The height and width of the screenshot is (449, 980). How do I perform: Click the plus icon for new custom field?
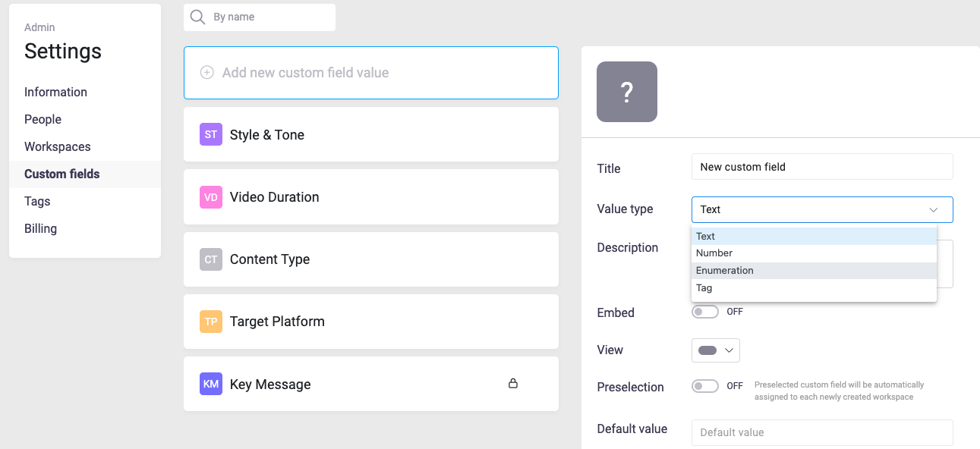point(206,73)
